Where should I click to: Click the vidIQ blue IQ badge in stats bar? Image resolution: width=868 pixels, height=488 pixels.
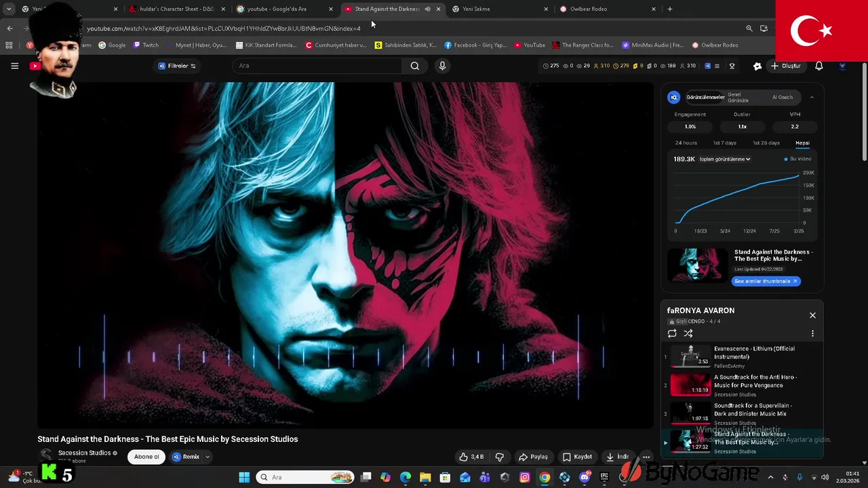[707, 66]
